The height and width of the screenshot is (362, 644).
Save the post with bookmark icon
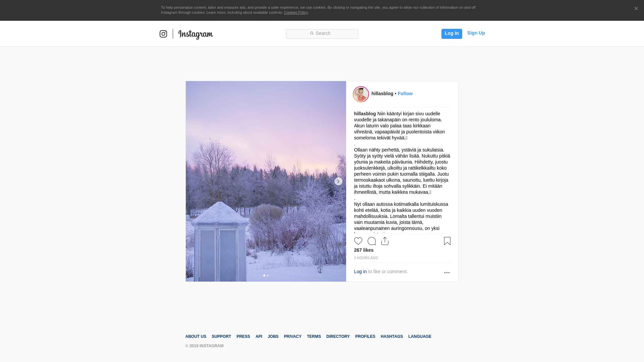pyautogui.click(x=447, y=241)
